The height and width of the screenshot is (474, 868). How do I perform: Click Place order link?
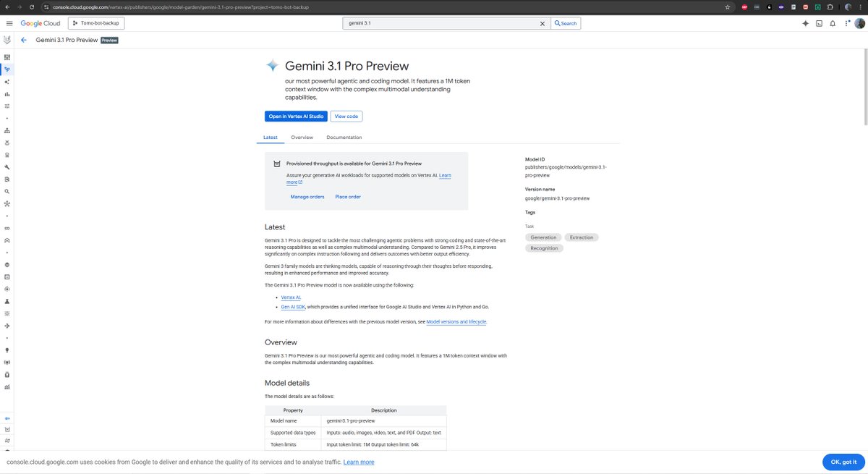348,197
